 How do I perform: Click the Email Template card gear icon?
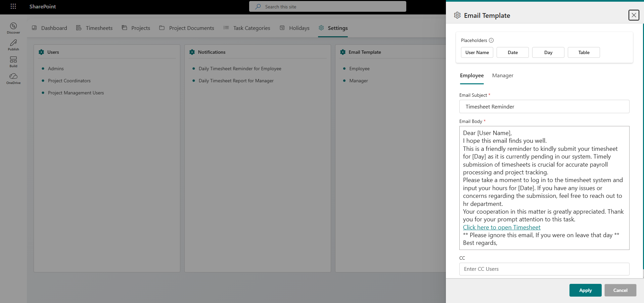(x=343, y=52)
